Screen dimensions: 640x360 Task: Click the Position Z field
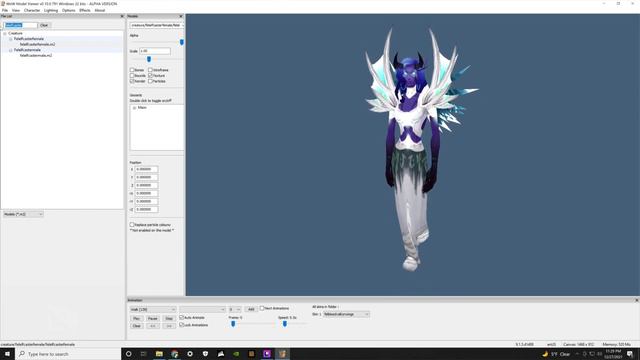tap(147, 185)
